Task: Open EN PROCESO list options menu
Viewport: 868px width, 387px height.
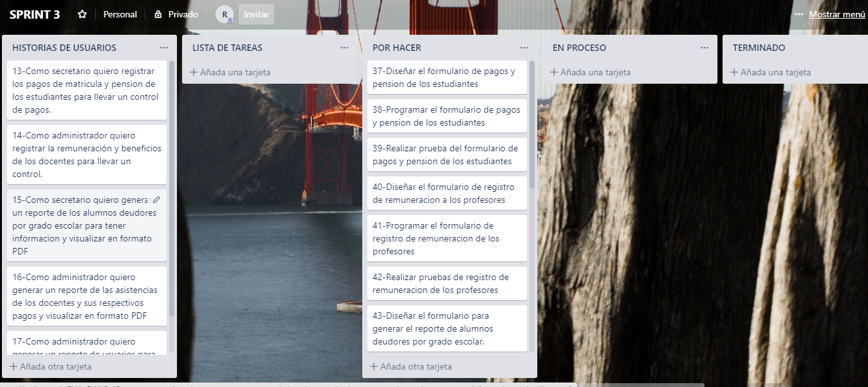Action: tap(705, 48)
